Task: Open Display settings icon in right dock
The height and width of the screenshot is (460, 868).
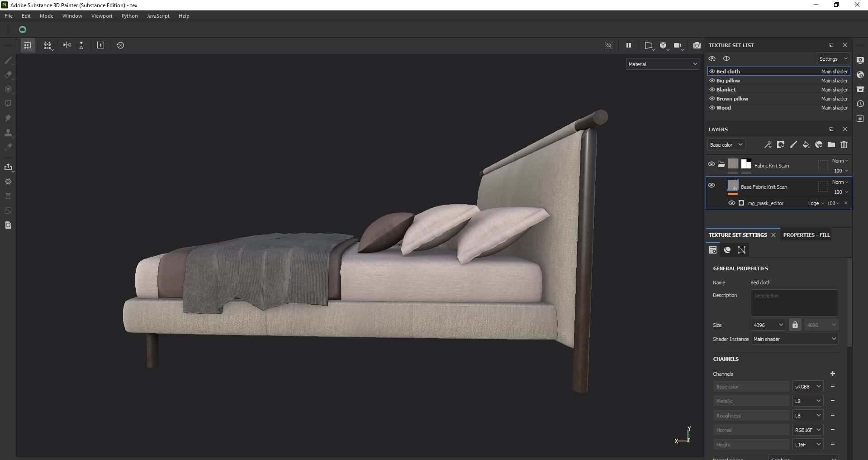Action: (860, 60)
